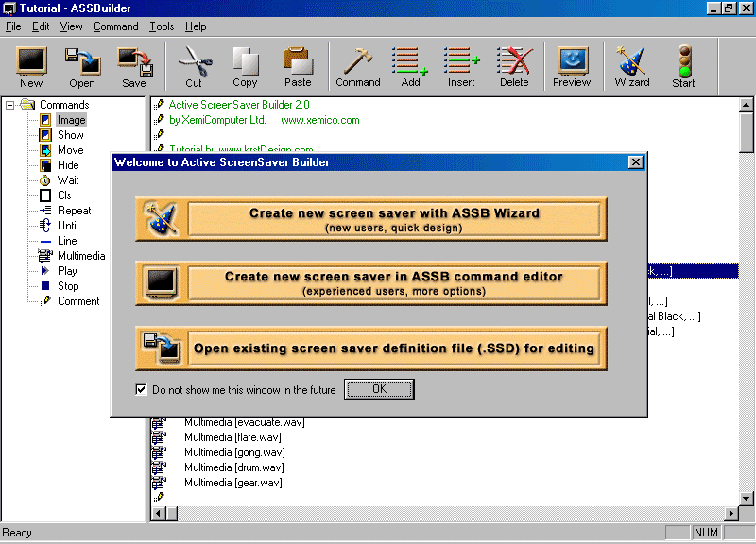The height and width of the screenshot is (544, 756).
Task: Open the File menu
Action: [x=13, y=26]
